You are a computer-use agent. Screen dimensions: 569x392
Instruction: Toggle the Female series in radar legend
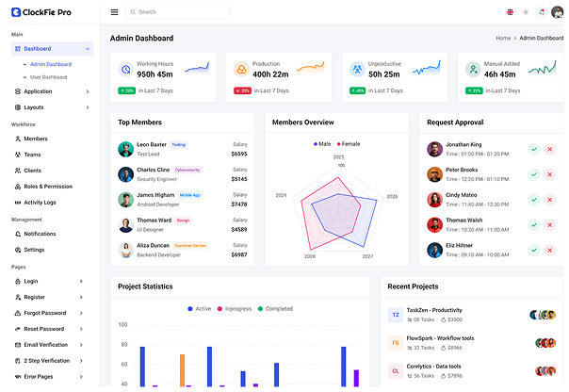(349, 144)
